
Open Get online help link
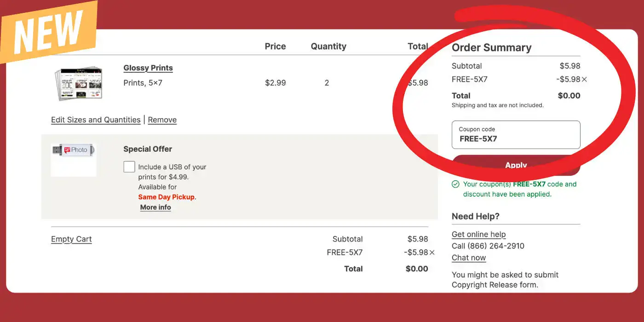(479, 234)
